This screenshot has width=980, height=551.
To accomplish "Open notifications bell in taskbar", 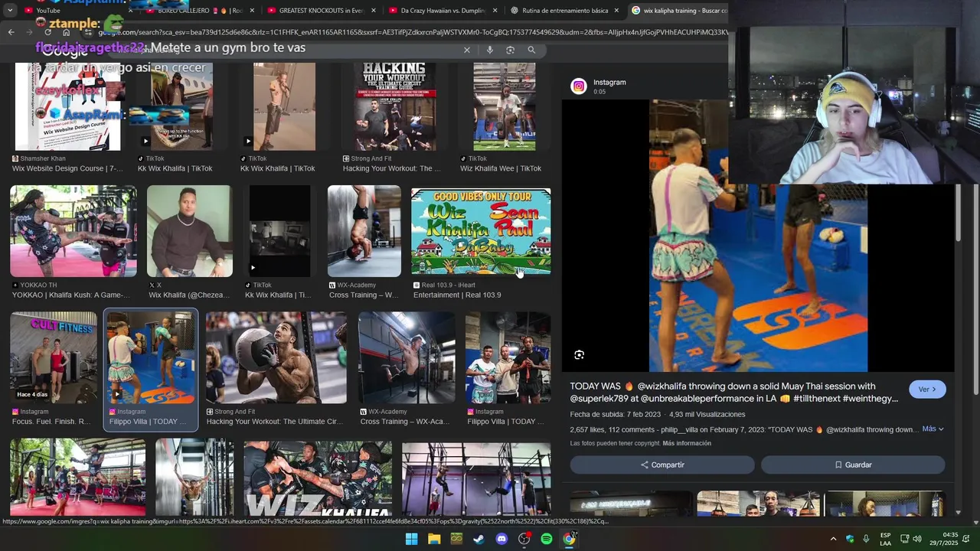I will (965, 539).
